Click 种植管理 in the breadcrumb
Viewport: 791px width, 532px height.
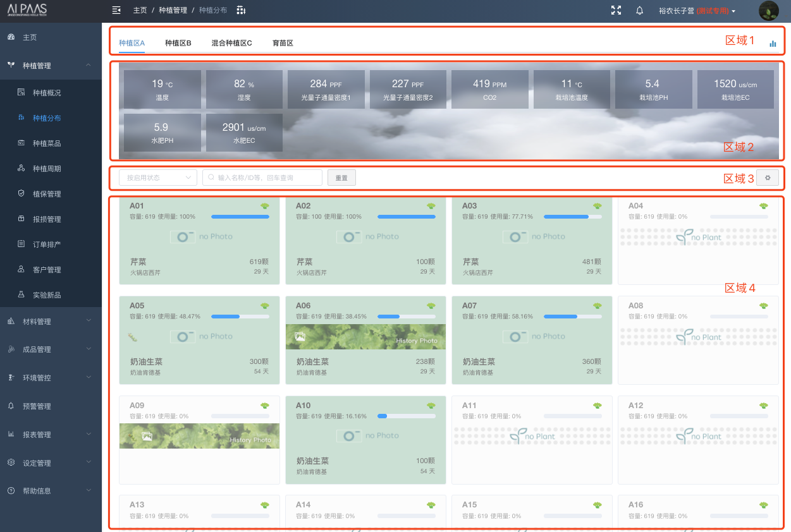[173, 11]
